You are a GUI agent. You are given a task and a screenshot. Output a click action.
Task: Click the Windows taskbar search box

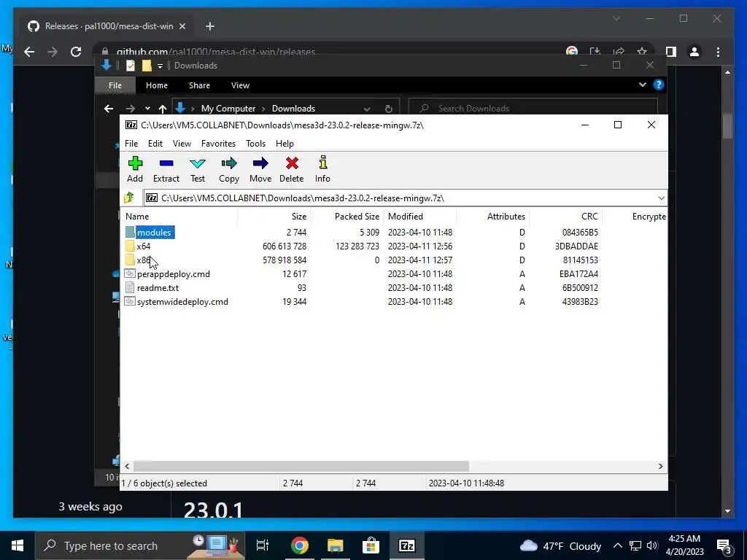140,545
